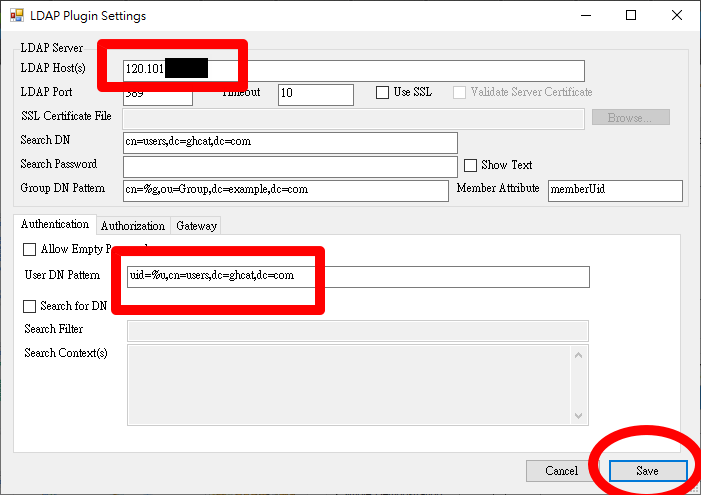Image resolution: width=701 pixels, height=495 pixels.
Task: Click the Search Context(s) text area
Action: 348,385
